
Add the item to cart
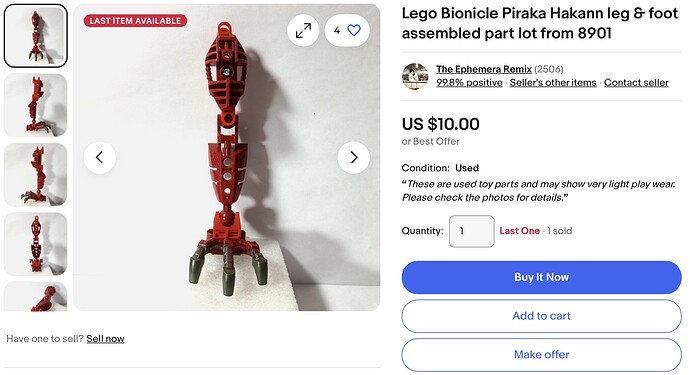tap(542, 316)
